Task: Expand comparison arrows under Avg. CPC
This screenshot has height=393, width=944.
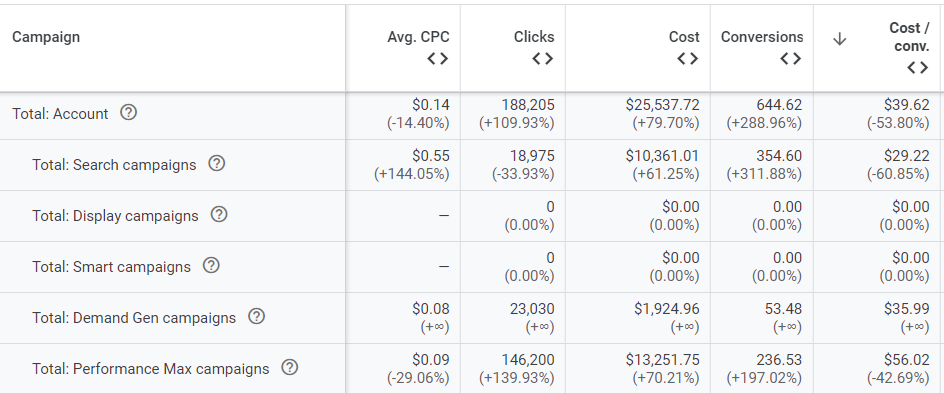Action: (438, 59)
